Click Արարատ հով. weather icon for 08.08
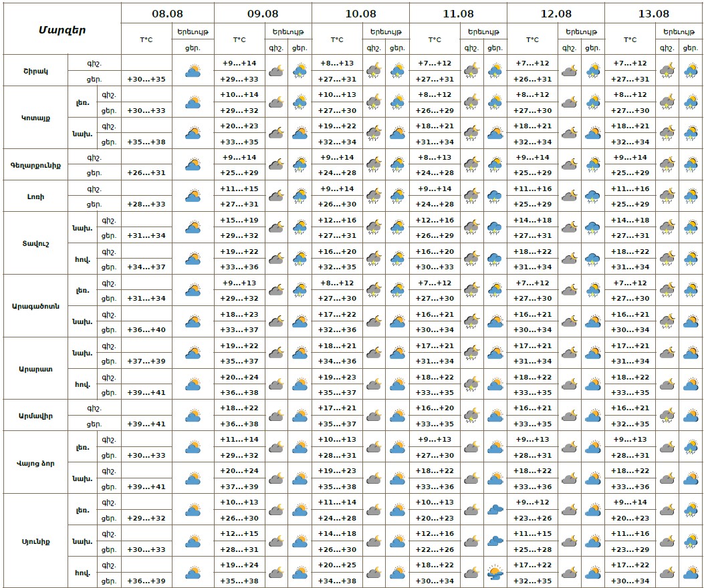This screenshot has width=704, height=588. (x=193, y=384)
